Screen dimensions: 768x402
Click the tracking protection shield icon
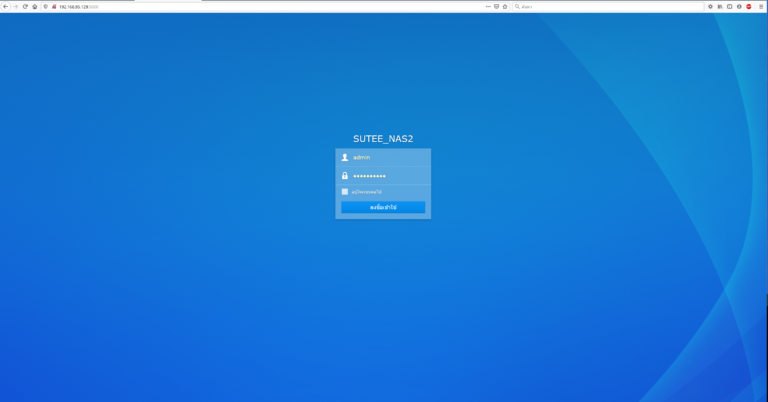pyautogui.click(x=46, y=6)
